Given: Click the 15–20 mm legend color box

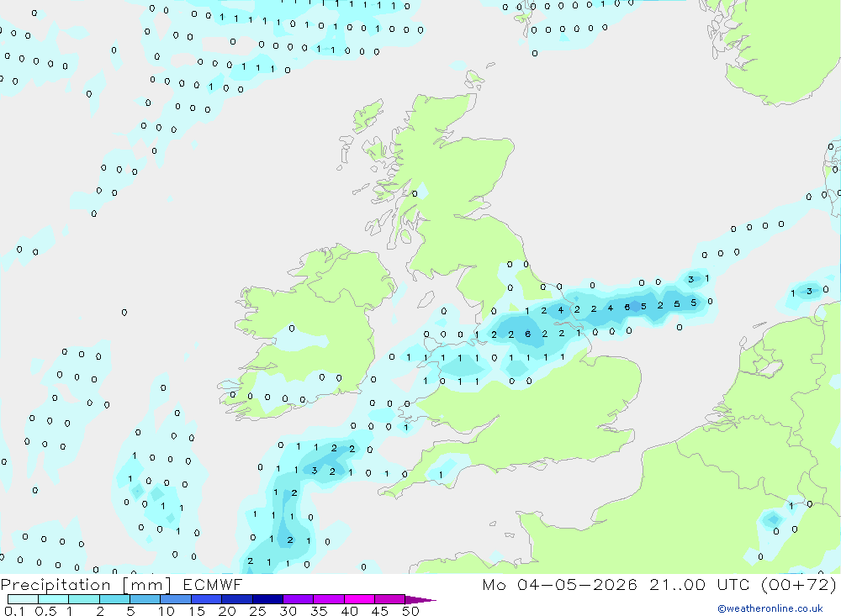Looking at the screenshot, I should click(x=206, y=599).
